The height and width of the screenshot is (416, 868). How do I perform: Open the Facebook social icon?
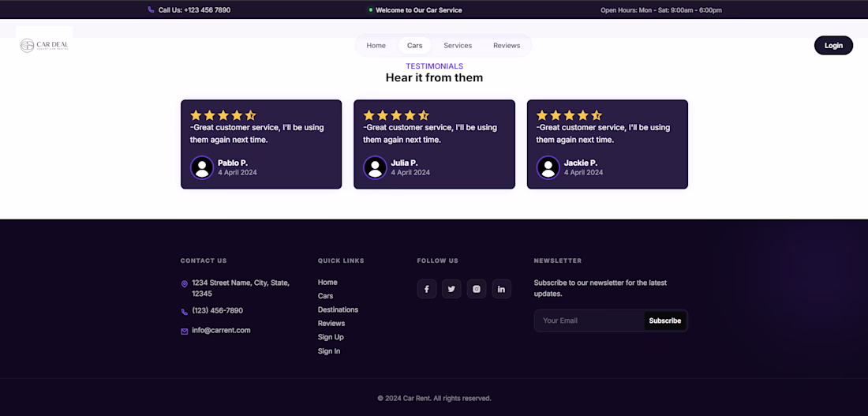pyautogui.click(x=427, y=289)
